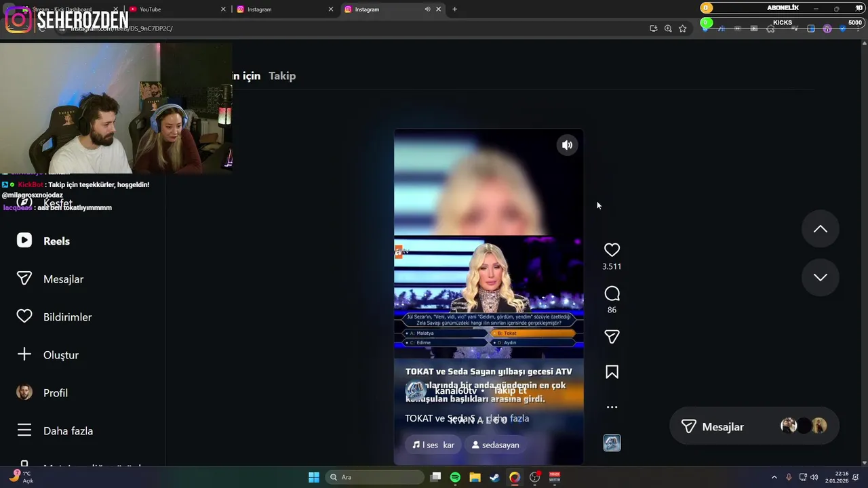
Task: Open the weather widget showing 1°C
Action: point(20,477)
